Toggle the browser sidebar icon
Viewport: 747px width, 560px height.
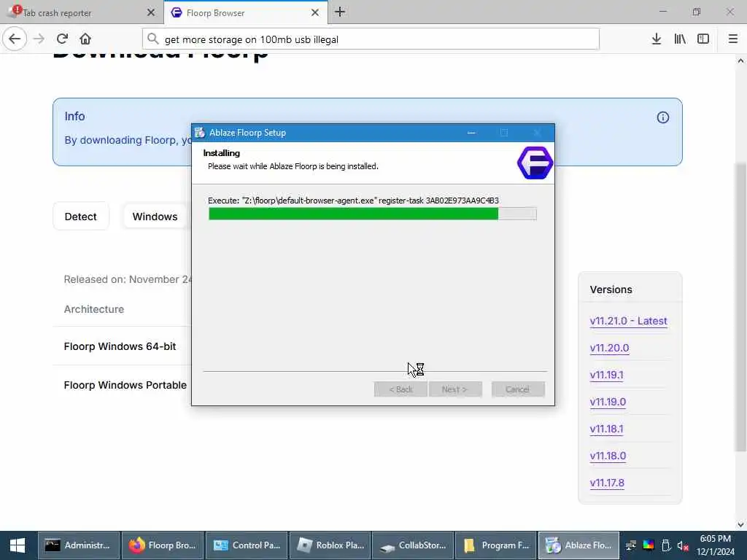click(703, 39)
